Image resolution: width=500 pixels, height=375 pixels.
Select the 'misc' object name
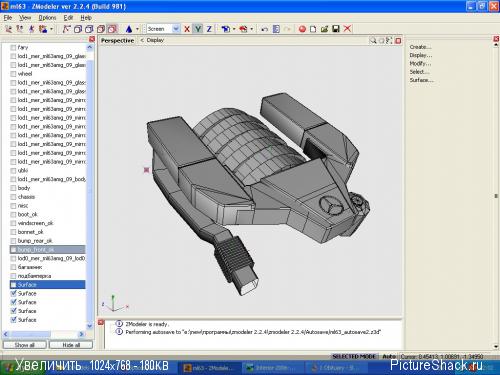[23, 206]
